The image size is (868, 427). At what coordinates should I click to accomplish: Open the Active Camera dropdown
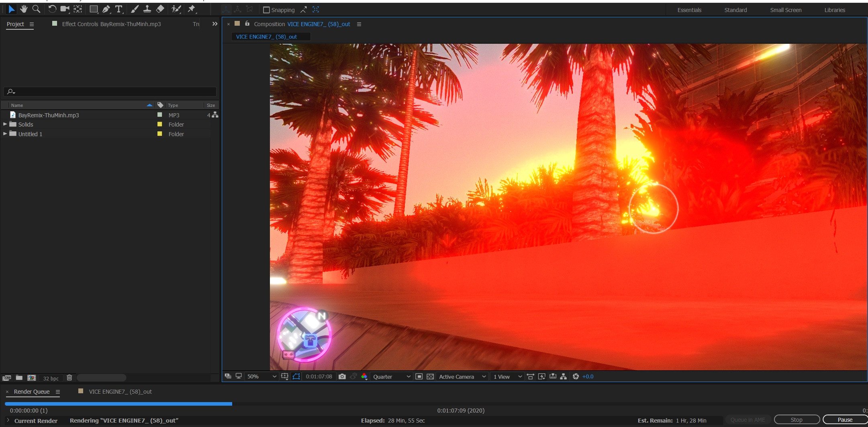[462, 376]
